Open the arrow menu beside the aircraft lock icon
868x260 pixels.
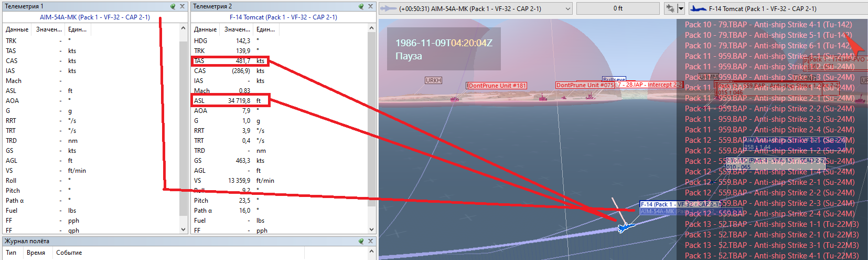[x=681, y=8]
